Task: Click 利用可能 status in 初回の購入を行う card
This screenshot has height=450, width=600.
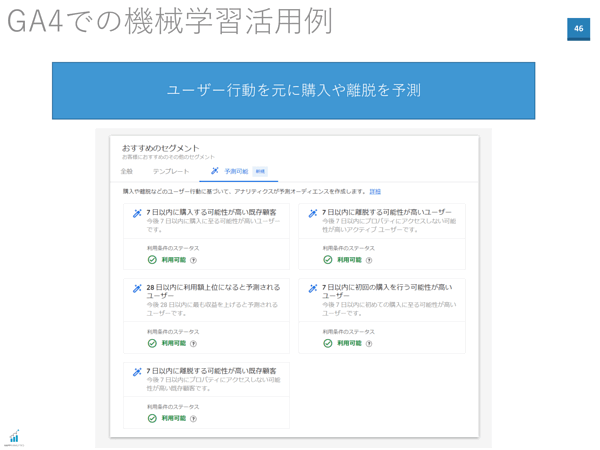Action: pos(349,343)
